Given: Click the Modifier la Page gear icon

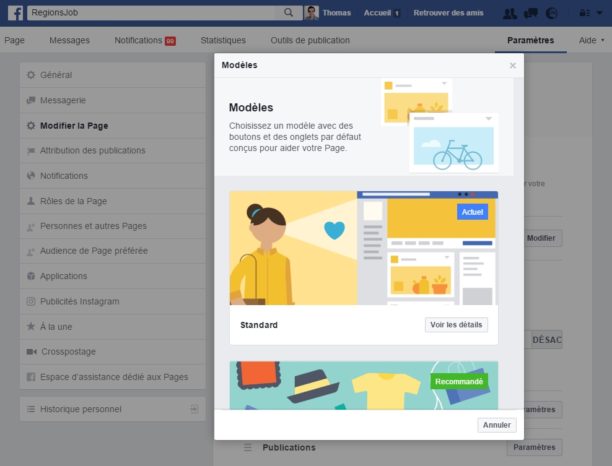Looking at the screenshot, I should click(31, 126).
